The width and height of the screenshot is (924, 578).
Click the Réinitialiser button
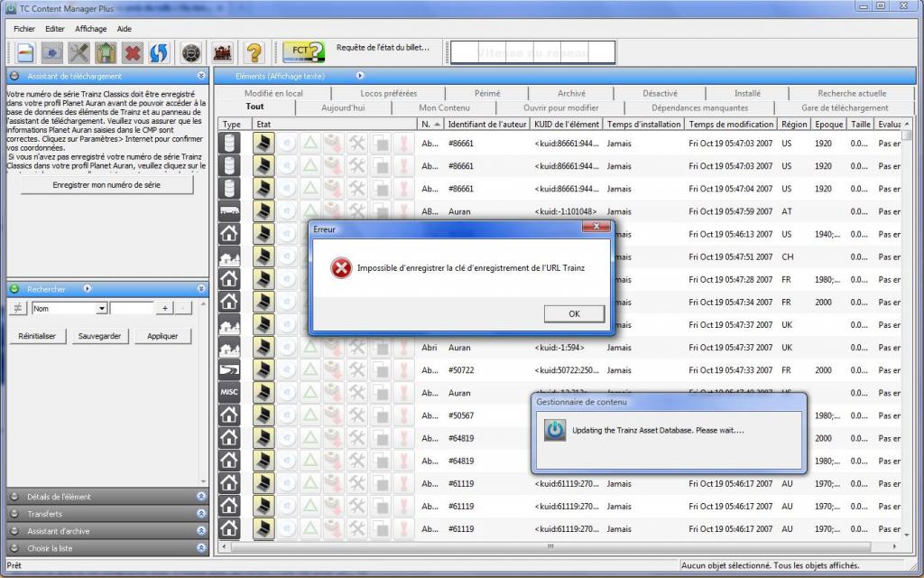coord(37,336)
